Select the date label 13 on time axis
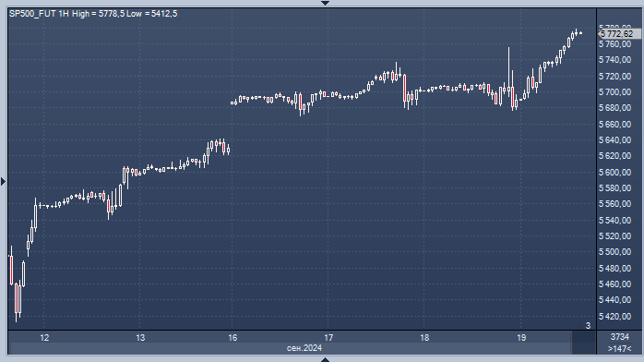644x362 pixels. click(x=140, y=338)
